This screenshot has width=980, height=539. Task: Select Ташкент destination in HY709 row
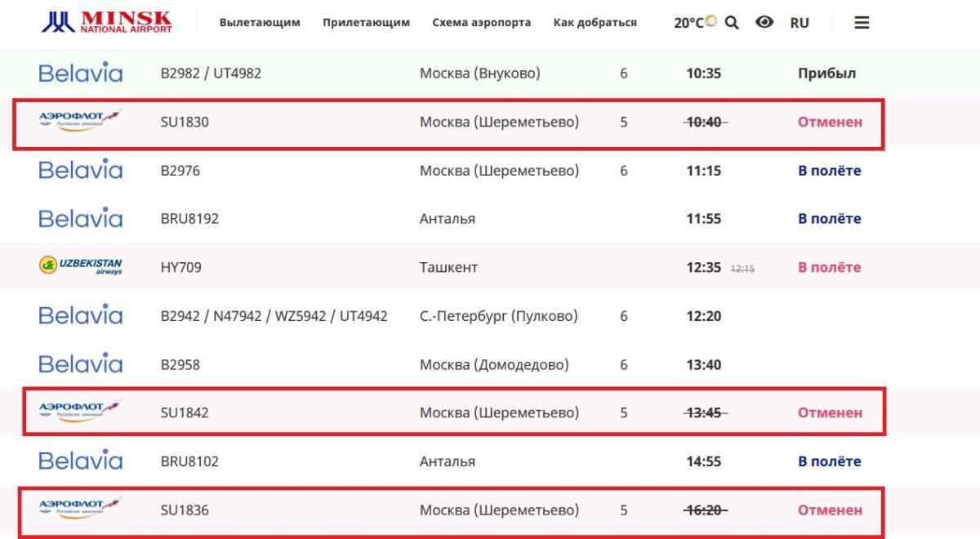tap(448, 267)
